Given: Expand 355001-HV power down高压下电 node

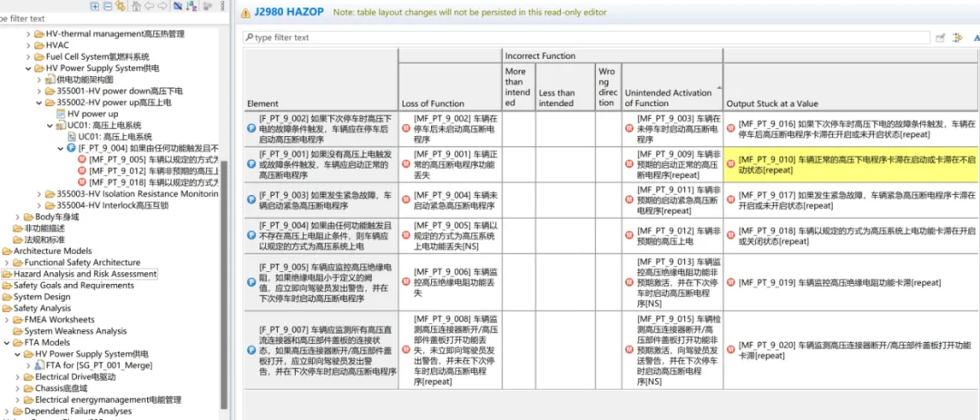Looking at the screenshot, I should (39, 91).
